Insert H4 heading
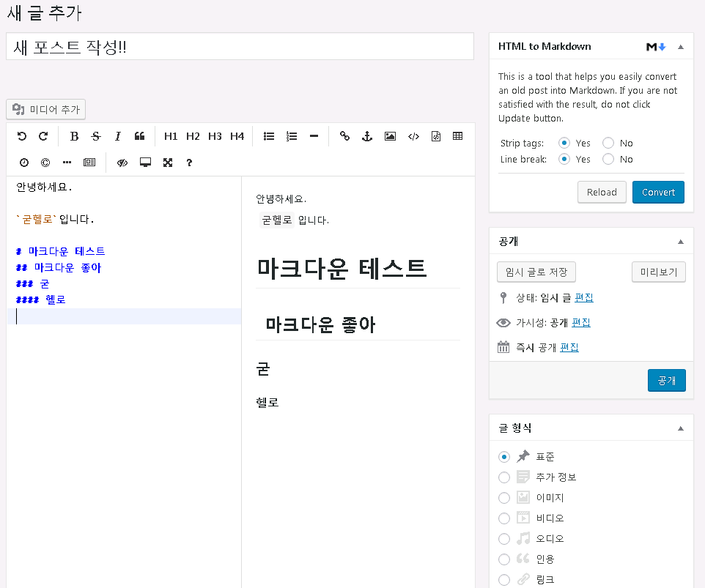Viewport: 705px width, 588px height. coord(237,136)
